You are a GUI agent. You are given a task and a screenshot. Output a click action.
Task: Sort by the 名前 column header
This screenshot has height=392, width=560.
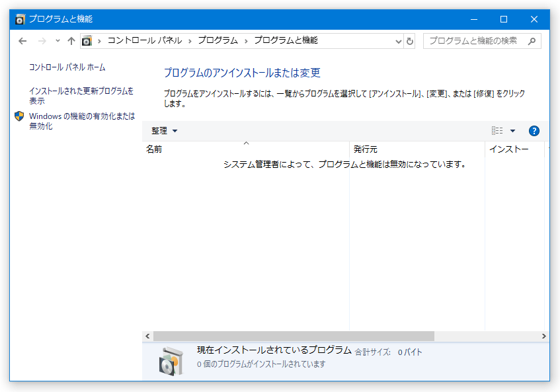point(246,149)
